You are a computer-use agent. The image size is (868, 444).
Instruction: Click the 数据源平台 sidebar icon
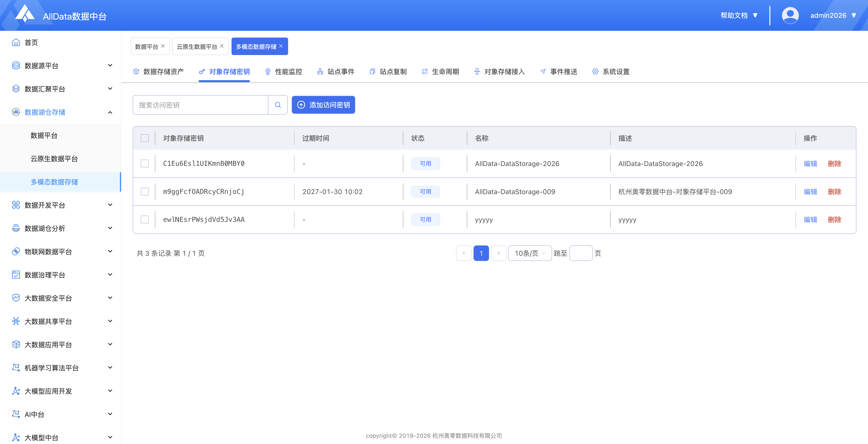point(16,65)
